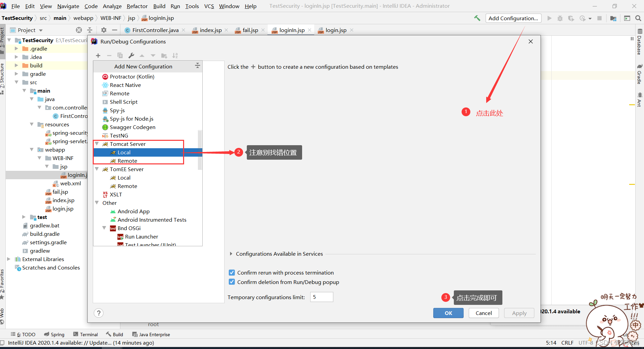
Task: Open the Refactor menu
Action: (137, 6)
